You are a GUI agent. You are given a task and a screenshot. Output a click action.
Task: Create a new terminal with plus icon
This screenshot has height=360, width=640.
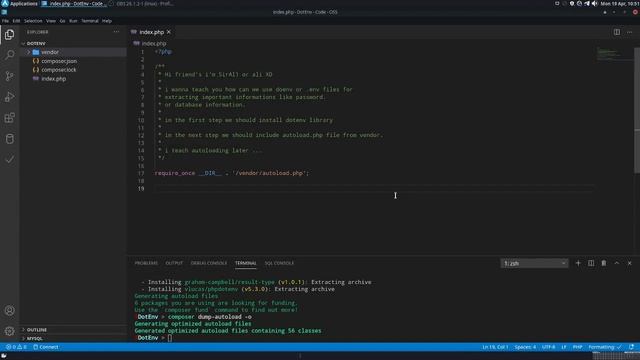(x=578, y=263)
